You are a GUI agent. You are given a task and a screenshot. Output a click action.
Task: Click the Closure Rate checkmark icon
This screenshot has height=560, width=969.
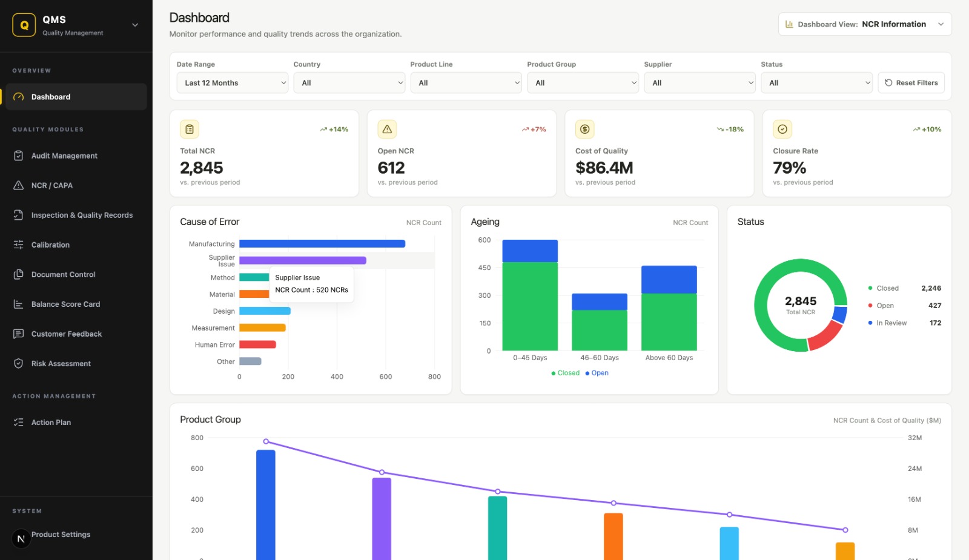pyautogui.click(x=782, y=129)
